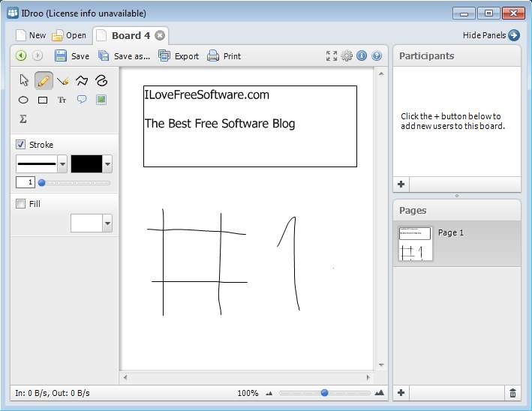This screenshot has width=532, height=411.
Task: Click the Save button
Action: [x=72, y=56]
